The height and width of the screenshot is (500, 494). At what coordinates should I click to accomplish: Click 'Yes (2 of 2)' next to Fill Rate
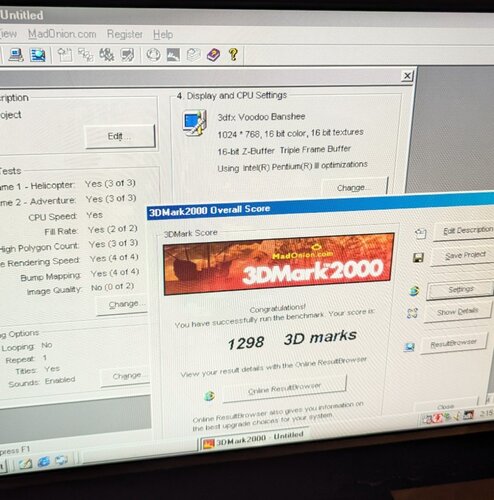pyautogui.click(x=113, y=229)
